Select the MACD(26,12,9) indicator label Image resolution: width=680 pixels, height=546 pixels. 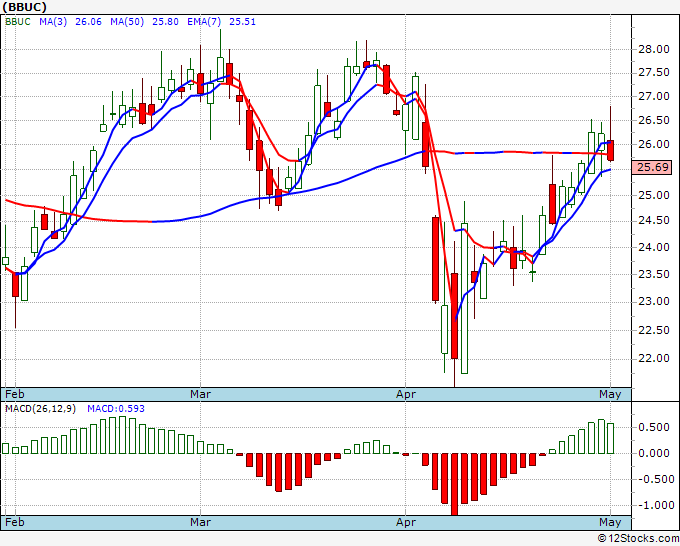pos(40,409)
